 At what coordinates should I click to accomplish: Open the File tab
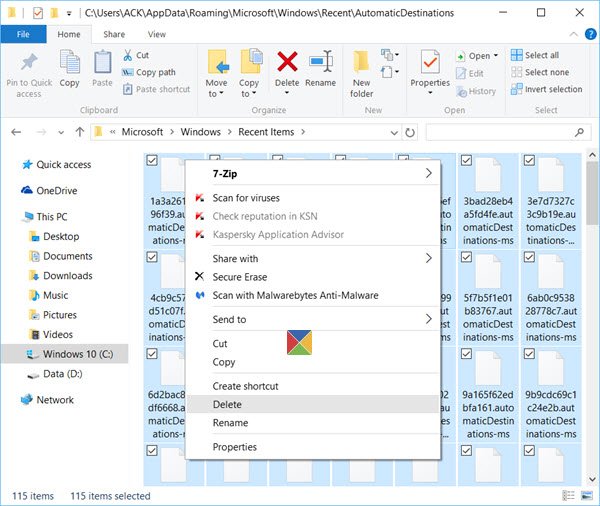[23, 34]
